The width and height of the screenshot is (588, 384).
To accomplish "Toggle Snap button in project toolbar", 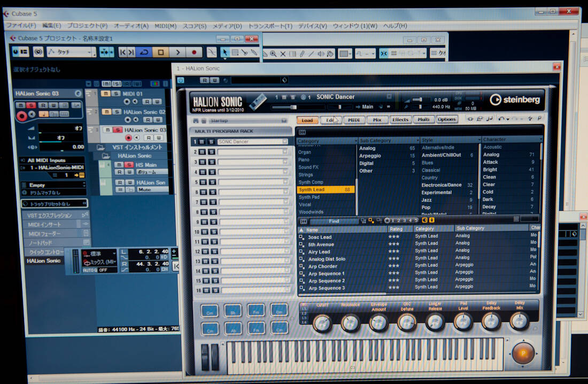I will click(384, 53).
